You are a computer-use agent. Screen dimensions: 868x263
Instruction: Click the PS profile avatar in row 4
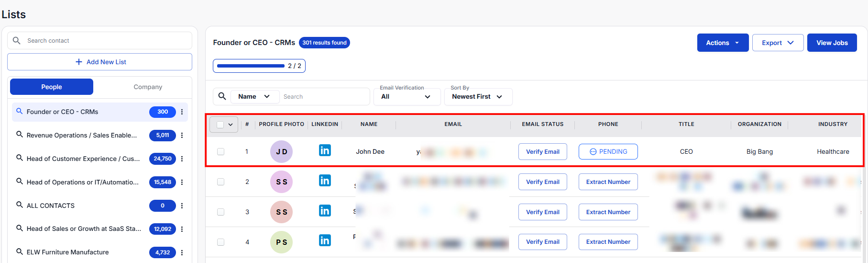coord(281,242)
